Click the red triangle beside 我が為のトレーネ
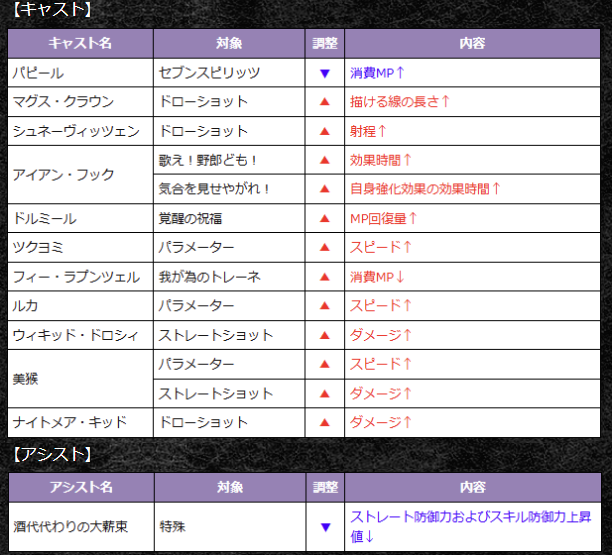Viewport: 612px width, 555px height. click(x=325, y=277)
